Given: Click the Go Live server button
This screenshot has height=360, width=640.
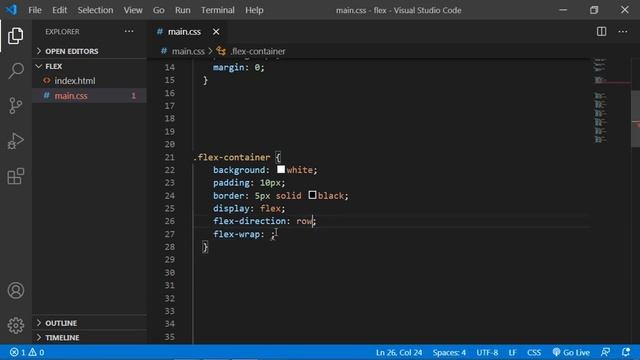Looking at the screenshot, I should point(571,352).
